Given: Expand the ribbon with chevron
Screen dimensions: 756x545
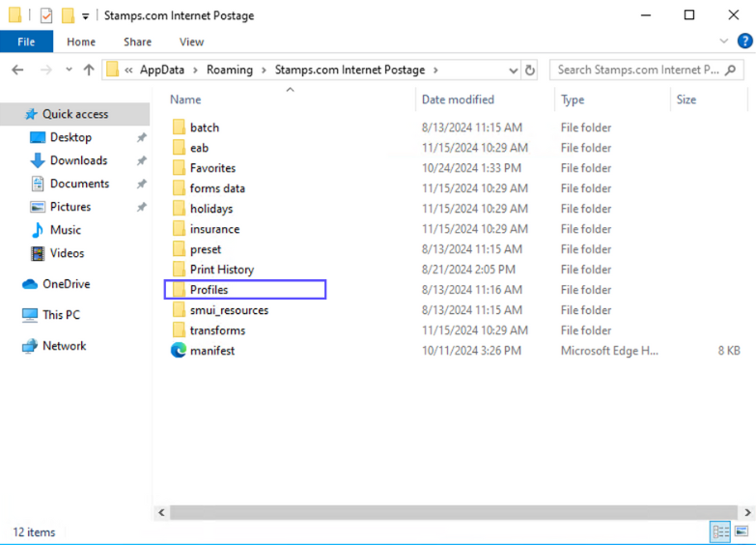Looking at the screenshot, I should pyautogui.click(x=723, y=41).
